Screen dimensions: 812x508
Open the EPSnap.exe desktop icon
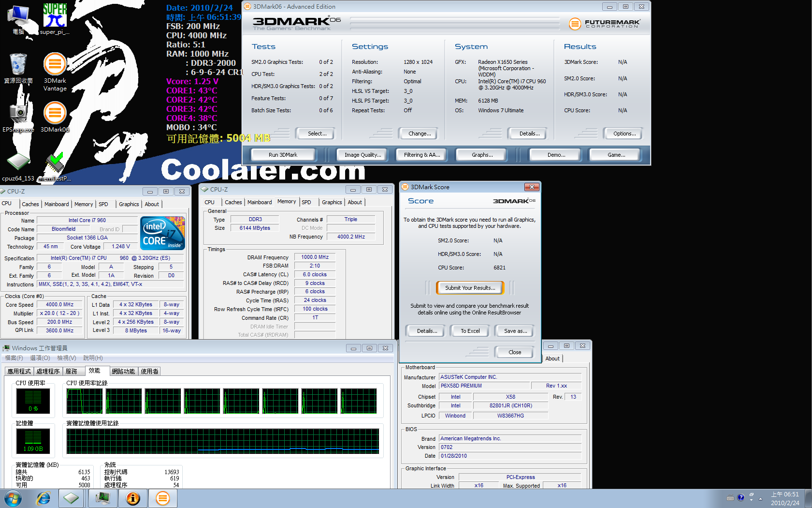(x=18, y=117)
